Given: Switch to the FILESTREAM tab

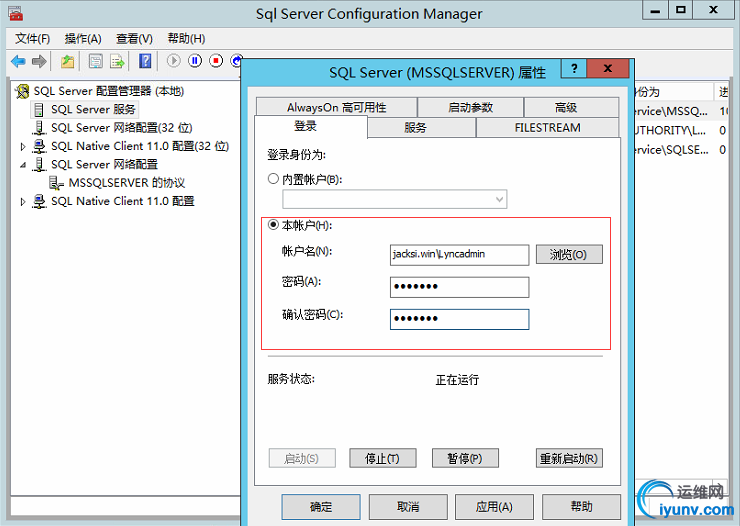Looking at the screenshot, I should tap(547, 127).
